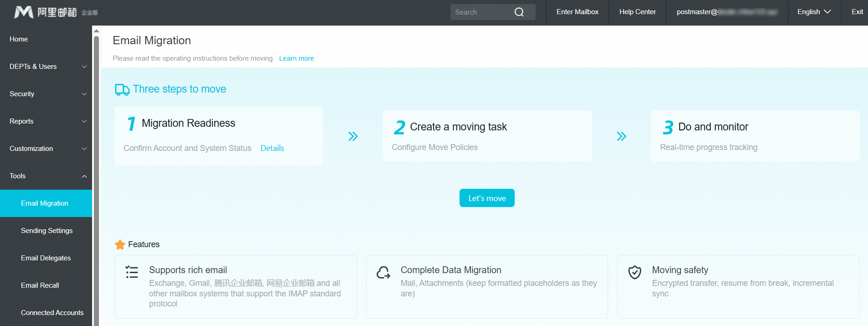Viewport: 868px width, 326px height.
Task: Select Connected Accounts in the sidebar
Action: coord(52,313)
